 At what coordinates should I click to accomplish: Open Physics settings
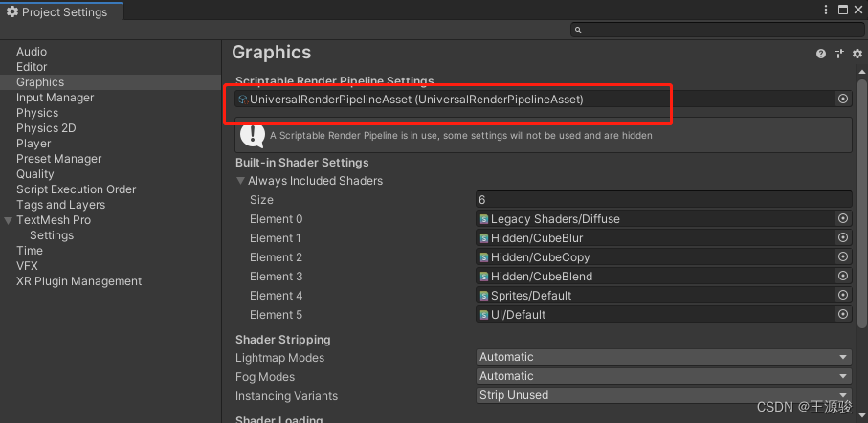point(37,113)
